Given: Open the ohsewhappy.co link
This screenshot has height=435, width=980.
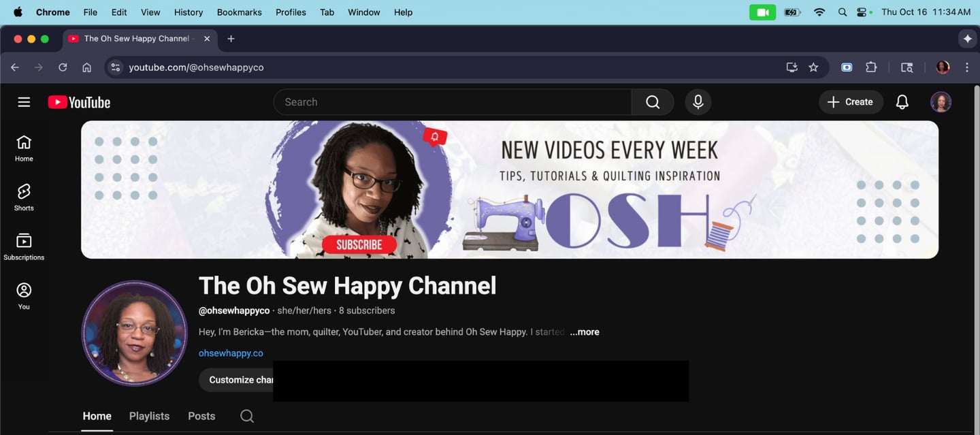Looking at the screenshot, I should tap(231, 353).
